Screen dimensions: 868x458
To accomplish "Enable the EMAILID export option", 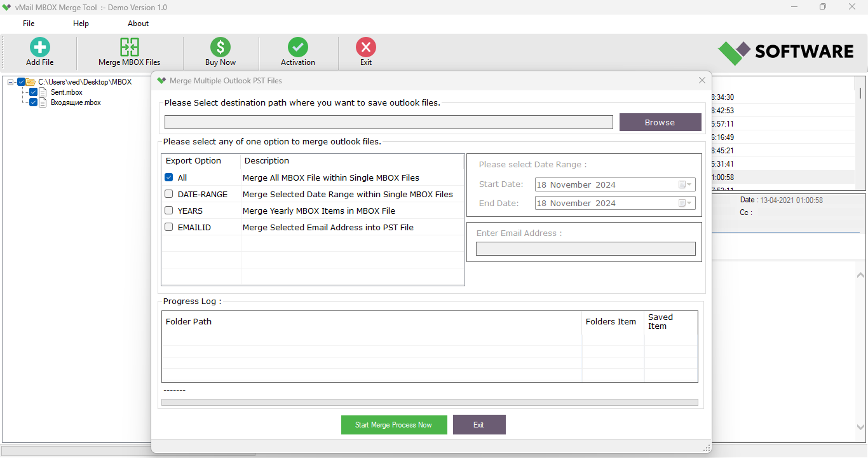I will coord(169,227).
